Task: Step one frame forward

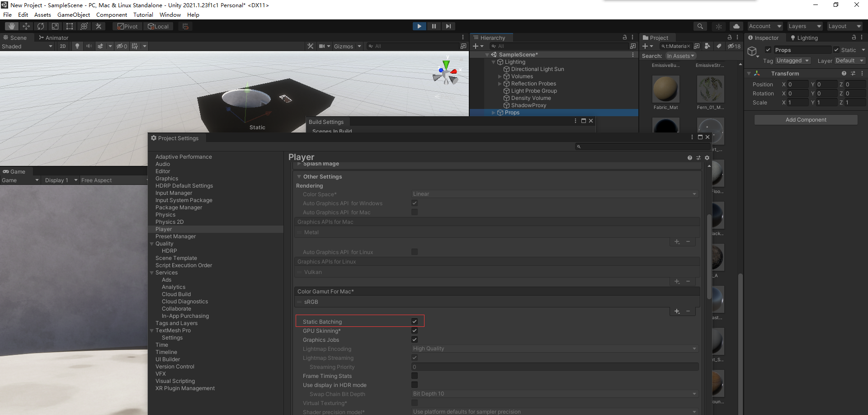Action: [x=448, y=26]
